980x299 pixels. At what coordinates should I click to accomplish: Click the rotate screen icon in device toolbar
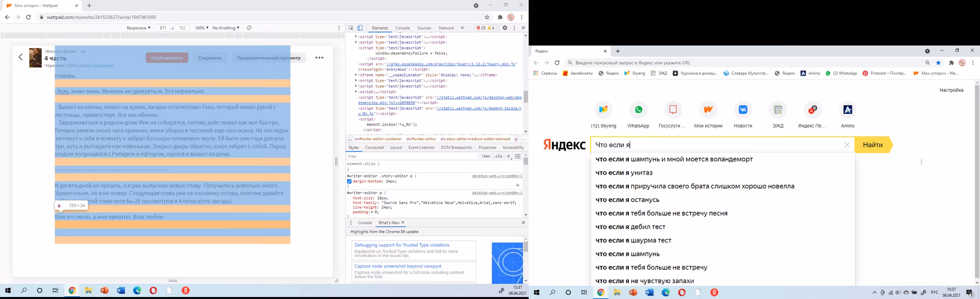249,28
